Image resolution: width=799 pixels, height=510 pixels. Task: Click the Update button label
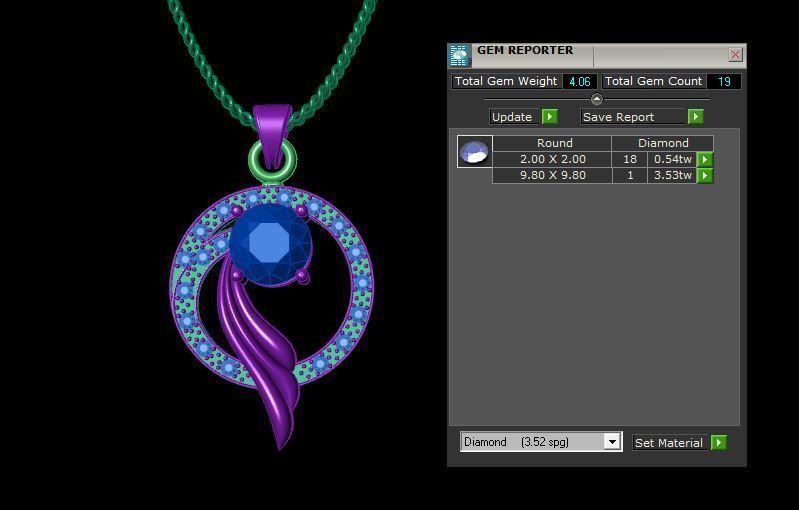tap(514, 117)
